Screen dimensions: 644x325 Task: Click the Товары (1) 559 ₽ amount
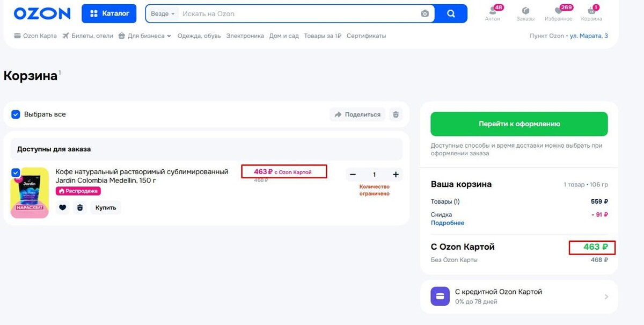click(599, 202)
